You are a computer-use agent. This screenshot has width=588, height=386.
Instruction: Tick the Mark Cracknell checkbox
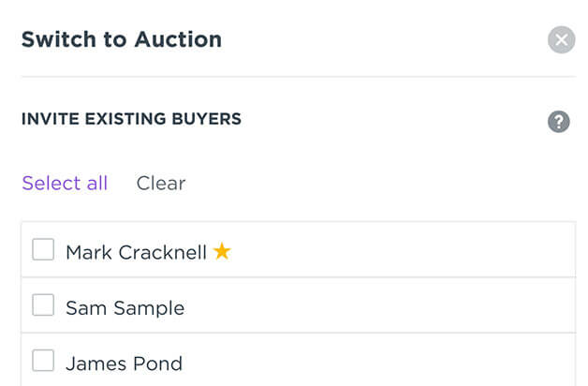coord(43,249)
